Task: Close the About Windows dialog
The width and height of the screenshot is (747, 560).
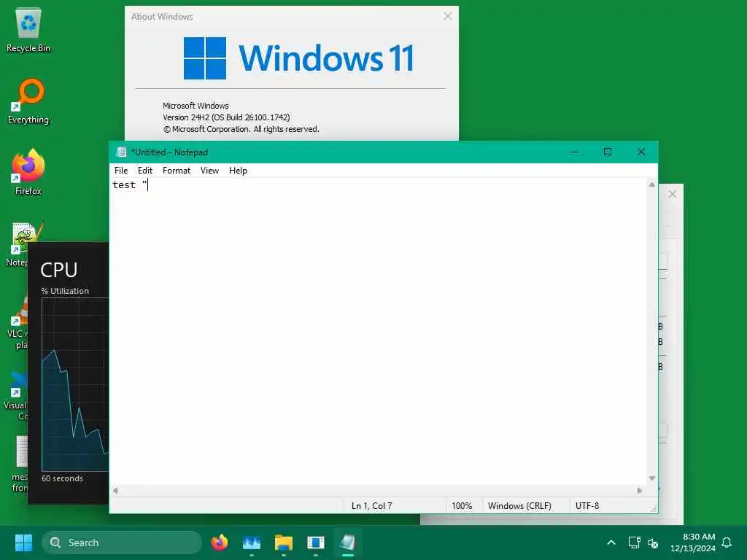Action: [448, 16]
